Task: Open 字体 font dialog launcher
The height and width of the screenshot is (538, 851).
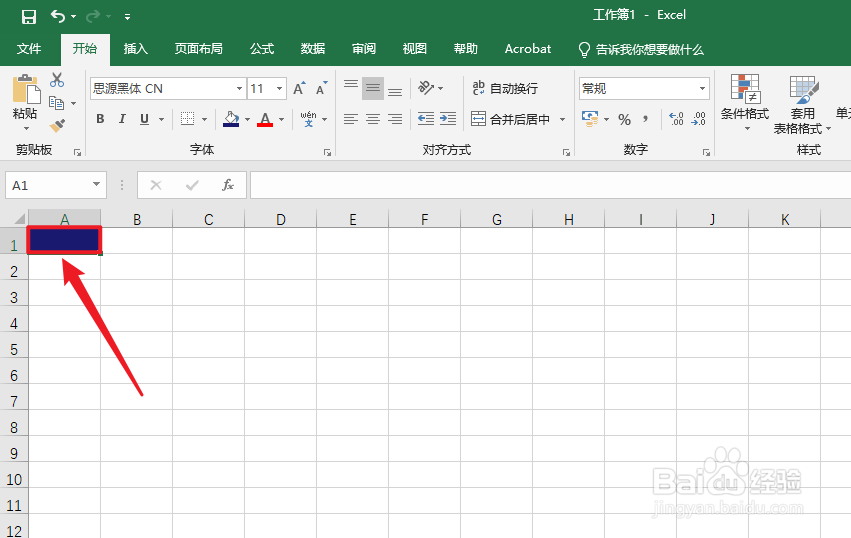Action: 327,153
